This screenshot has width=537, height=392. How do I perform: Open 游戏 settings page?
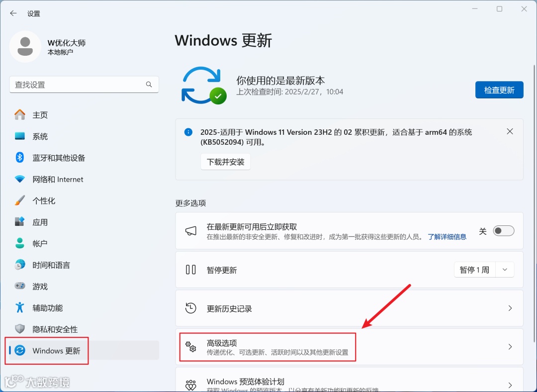point(84,286)
